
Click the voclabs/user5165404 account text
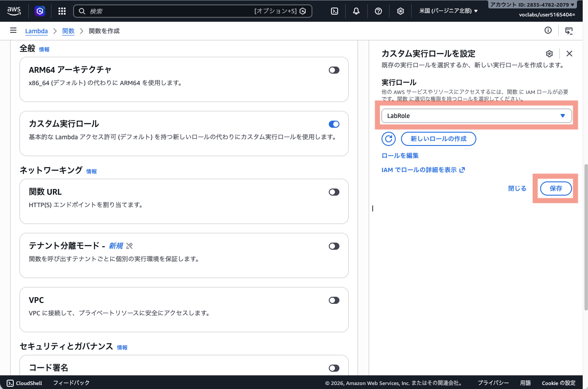click(547, 15)
